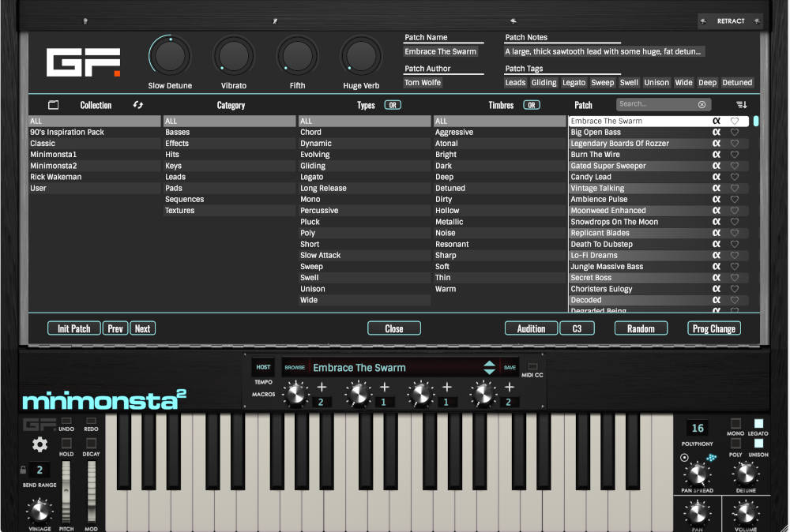
Task: Open settings with the gear icon
Action: pos(39,445)
